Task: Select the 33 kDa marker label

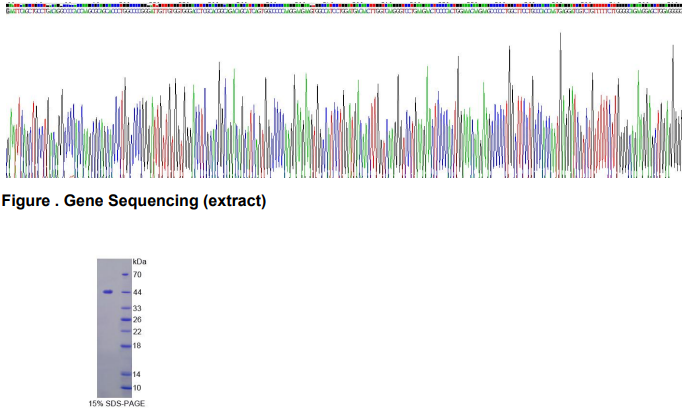Action: coord(137,308)
